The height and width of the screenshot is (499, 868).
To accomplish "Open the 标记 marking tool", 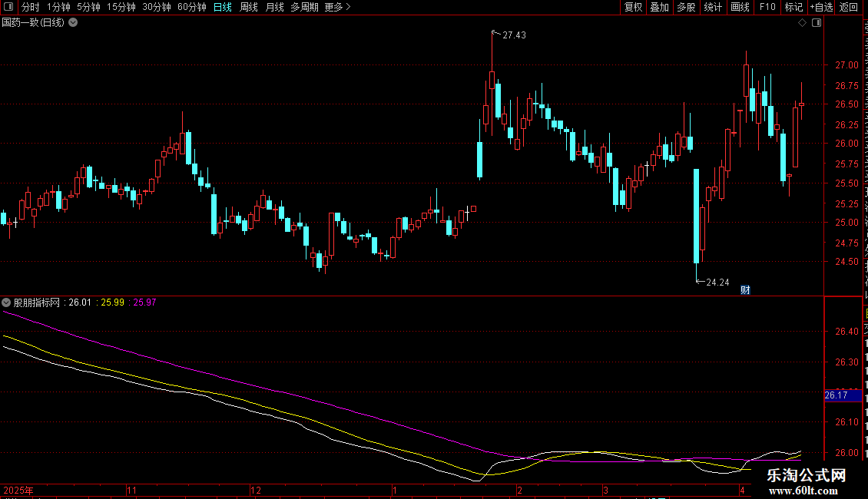I will [793, 7].
